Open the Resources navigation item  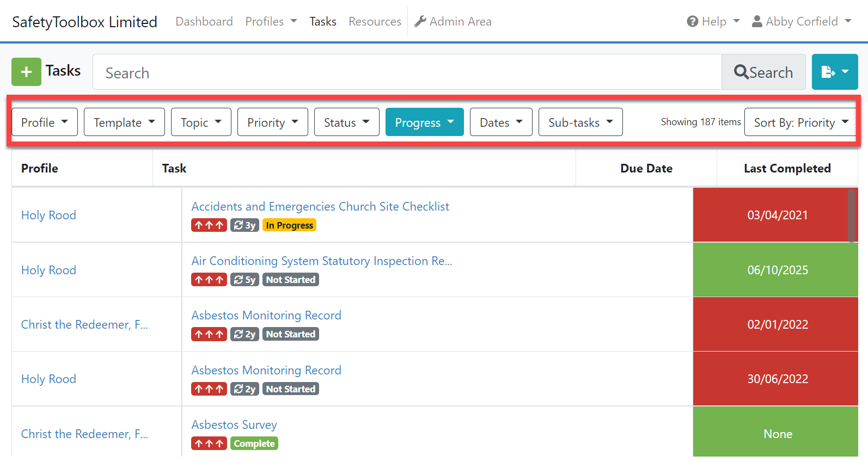(x=375, y=22)
